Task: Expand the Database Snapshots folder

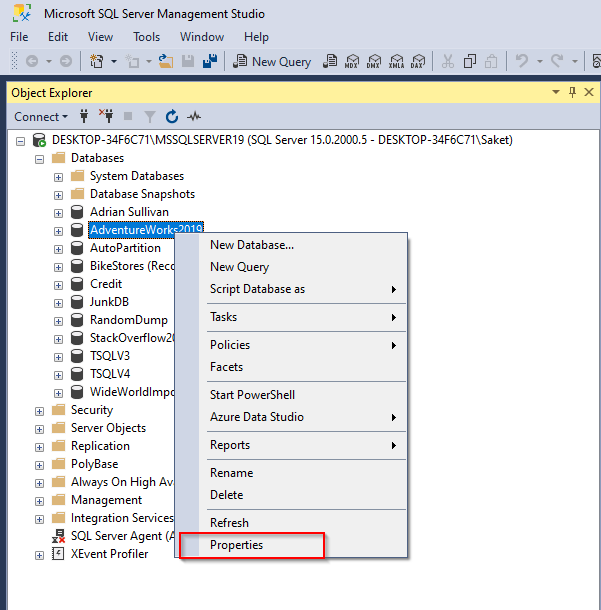Action: 58,195
